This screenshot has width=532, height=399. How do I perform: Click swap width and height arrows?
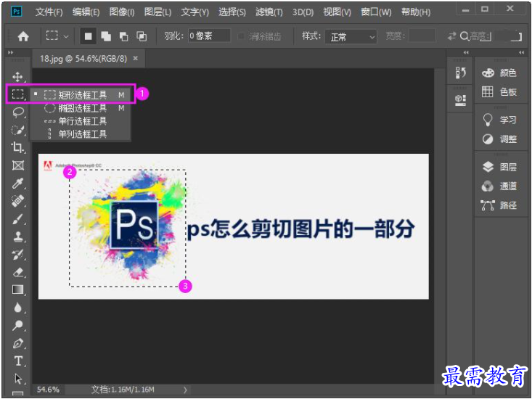[x=451, y=36]
